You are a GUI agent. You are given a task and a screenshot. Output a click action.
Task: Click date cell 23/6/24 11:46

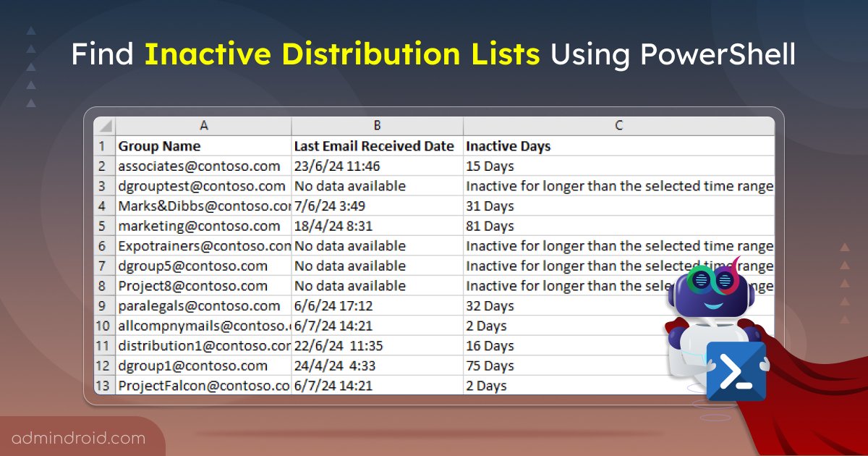click(378, 166)
